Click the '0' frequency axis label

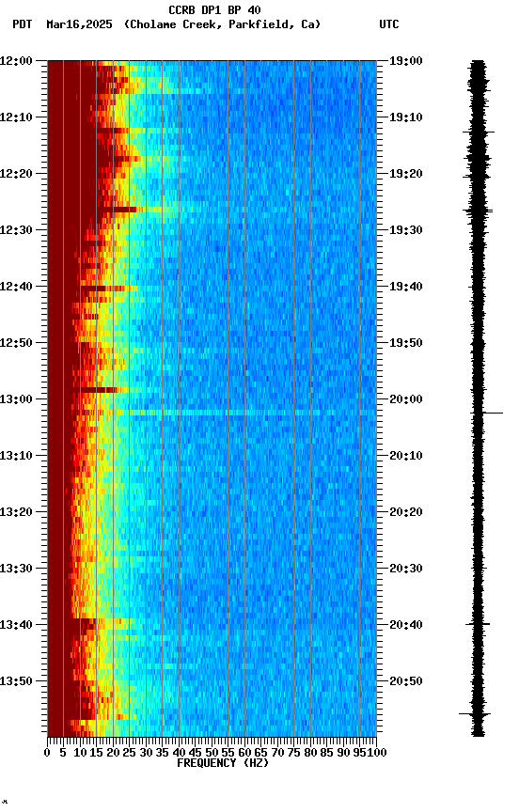coord(47,753)
